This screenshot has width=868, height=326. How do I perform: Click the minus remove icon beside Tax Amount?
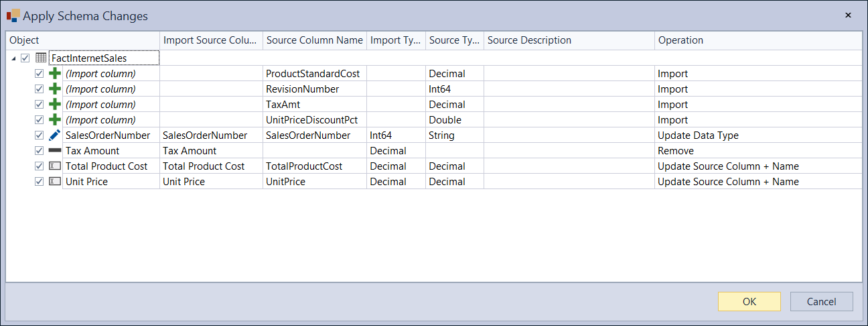point(55,151)
